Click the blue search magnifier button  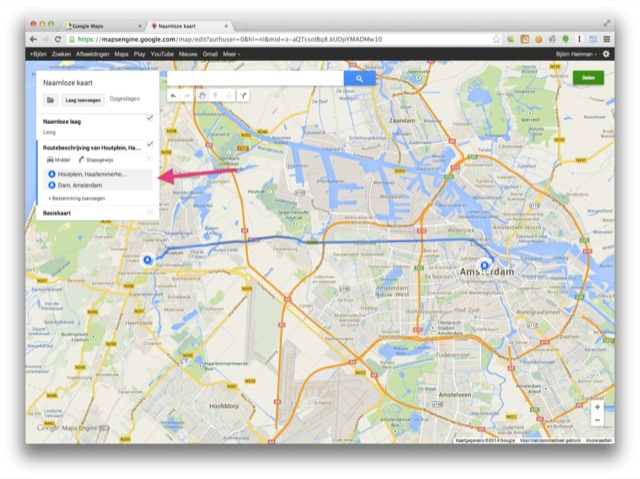[x=360, y=78]
